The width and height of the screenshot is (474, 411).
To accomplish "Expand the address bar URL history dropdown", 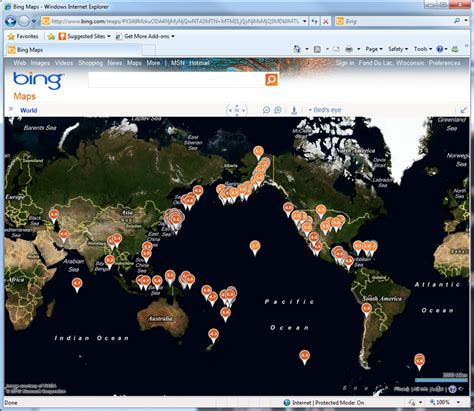I will 305,21.
